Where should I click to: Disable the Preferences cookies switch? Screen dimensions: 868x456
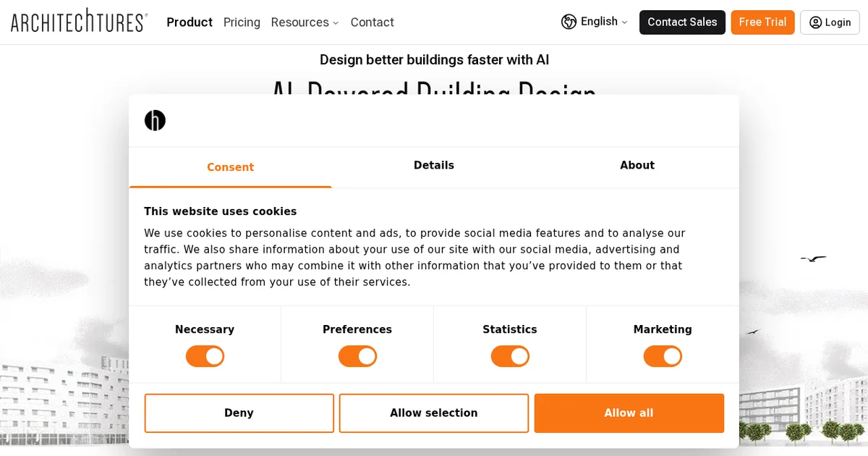(357, 356)
